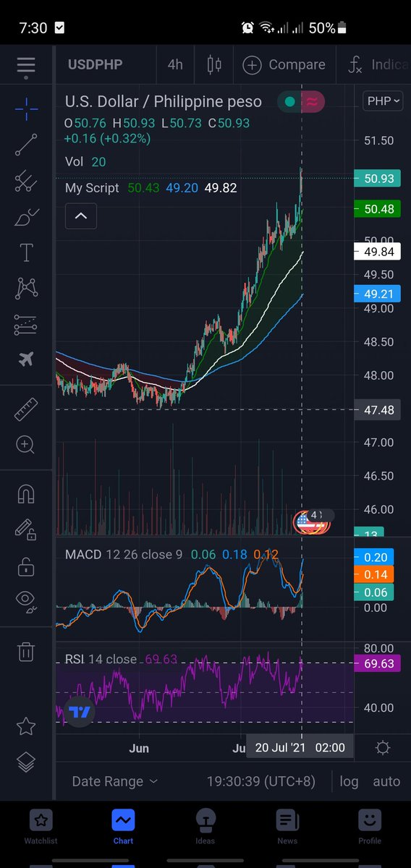This screenshot has width=411, height=868.
Task: Select the text annotation tool
Action: pyautogui.click(x=26, y=252)
